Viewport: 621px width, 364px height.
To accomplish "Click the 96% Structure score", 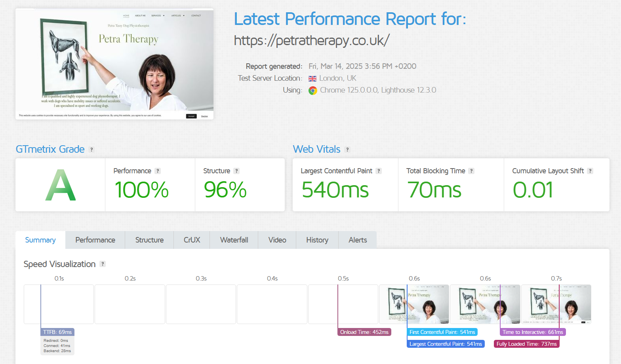I will click(225, 190).
